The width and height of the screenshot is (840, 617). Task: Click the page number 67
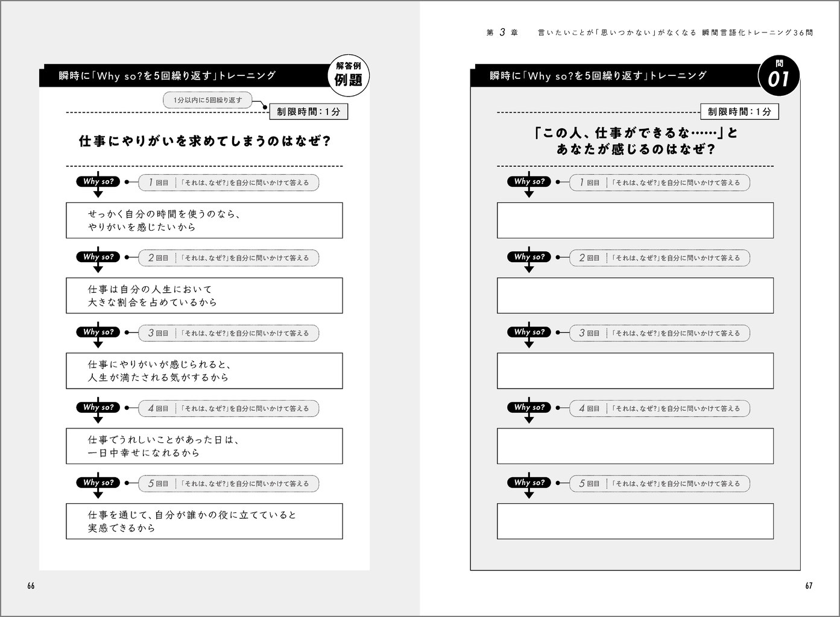pos(809,586)
